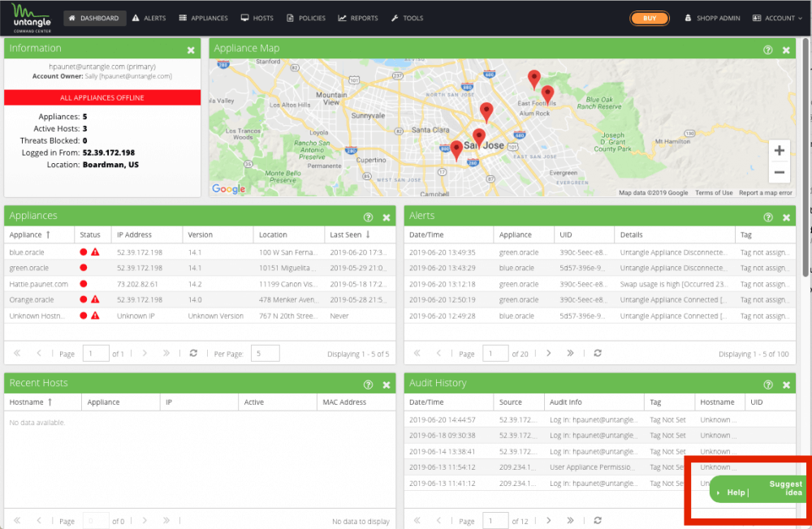Close the Information panel
The image size is (812, 529).
(191, 50)
